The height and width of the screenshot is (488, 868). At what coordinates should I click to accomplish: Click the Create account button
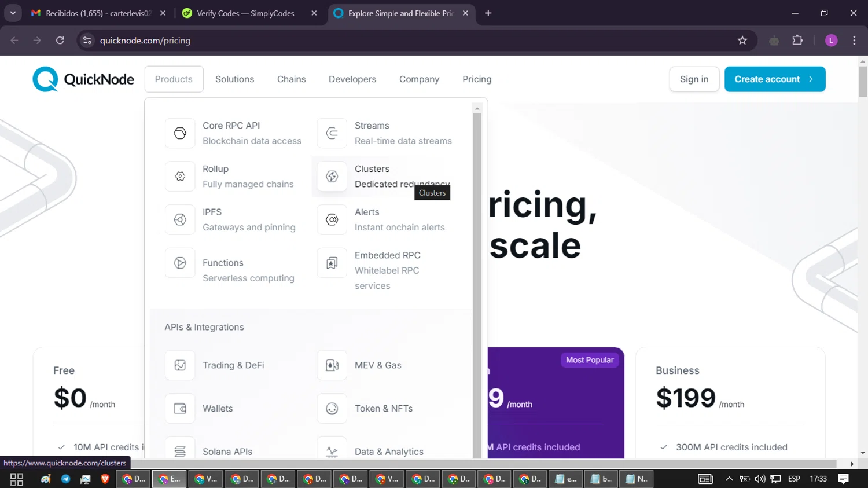coord(775,79)
